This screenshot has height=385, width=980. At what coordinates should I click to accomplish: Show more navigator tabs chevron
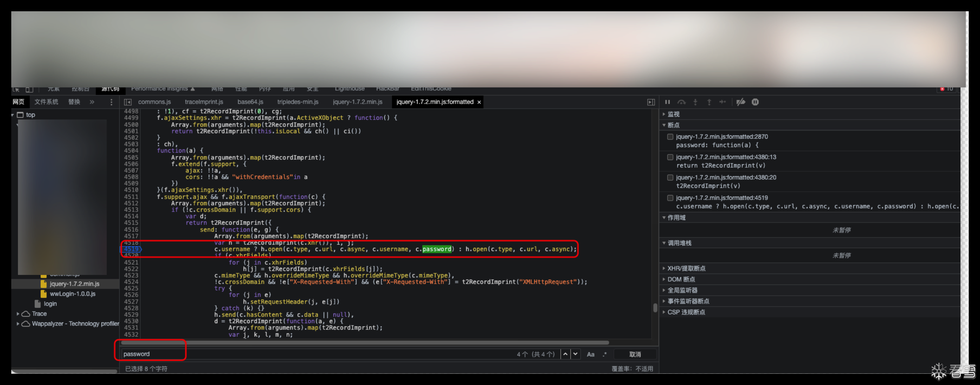click(92, 102)
